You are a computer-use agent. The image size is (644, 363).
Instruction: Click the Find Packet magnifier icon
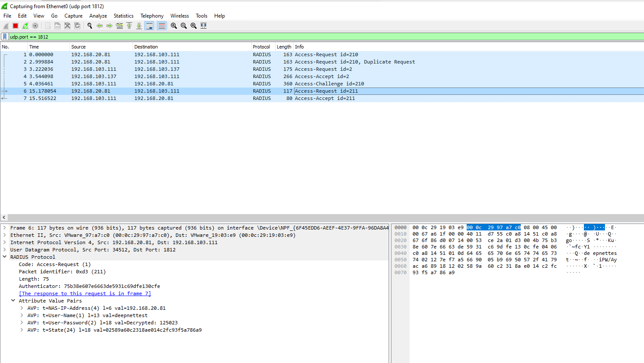90,26
